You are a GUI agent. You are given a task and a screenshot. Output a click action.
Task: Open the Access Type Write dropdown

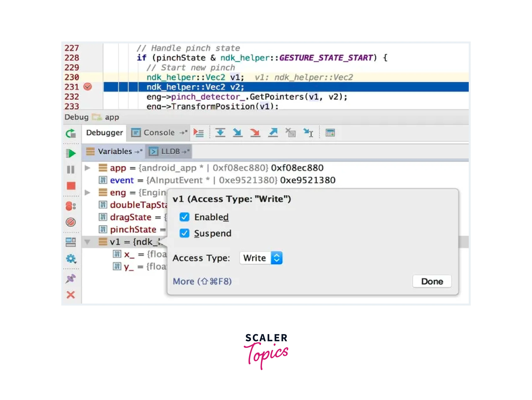261,258
